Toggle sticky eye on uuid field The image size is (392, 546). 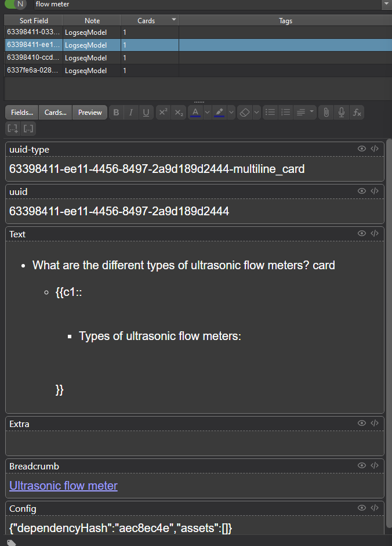(362, 191)
